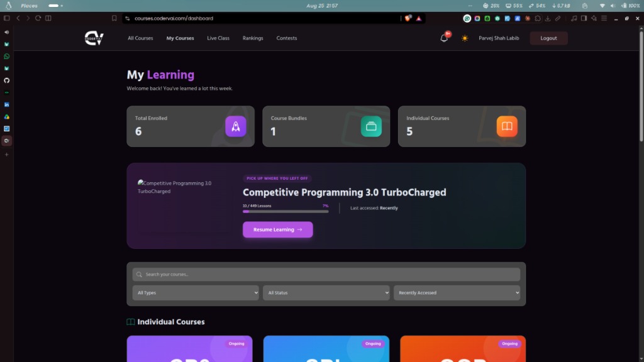Click the Brave Rewards triangle icon
This screenshot has height=362, width=644.
(418, 18)
